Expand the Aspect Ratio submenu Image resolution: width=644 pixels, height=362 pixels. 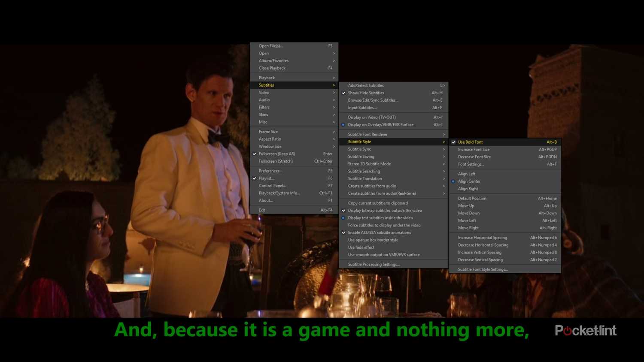click(270, 139)
